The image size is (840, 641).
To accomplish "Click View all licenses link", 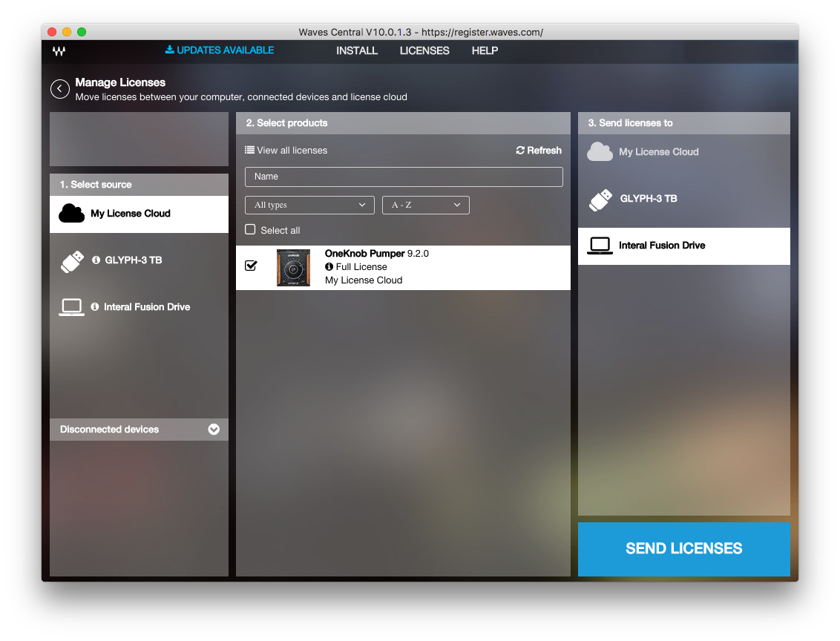I will (292, 151).
